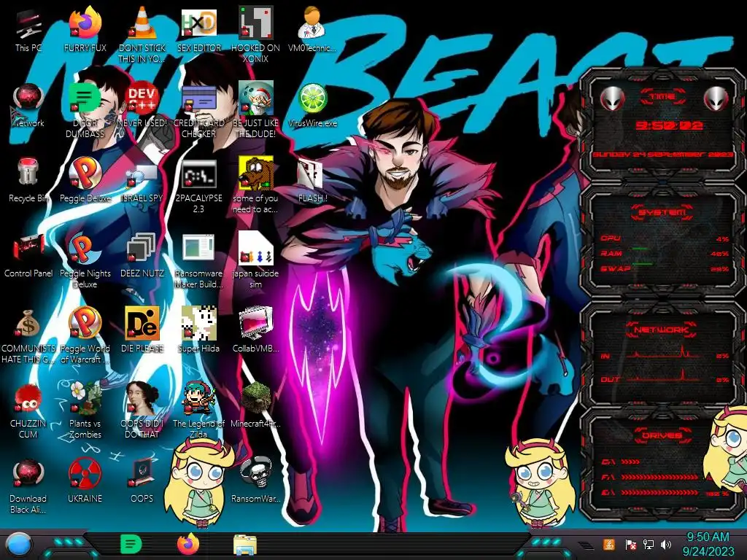Open the dog icon 'some of you need to ac...'
The height and width of the screenshot is (560, 747).
click(x=255, y=186)
